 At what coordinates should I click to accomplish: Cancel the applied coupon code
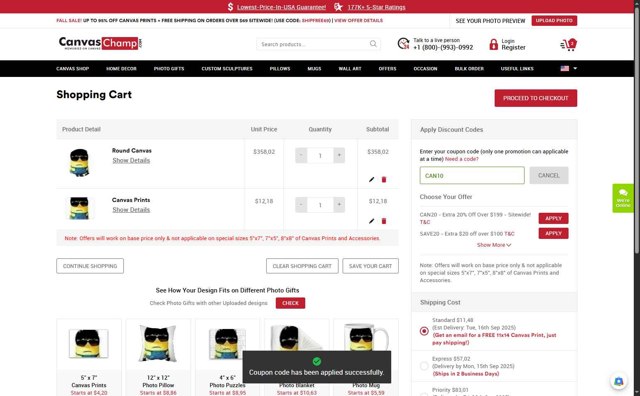[549, 176]
